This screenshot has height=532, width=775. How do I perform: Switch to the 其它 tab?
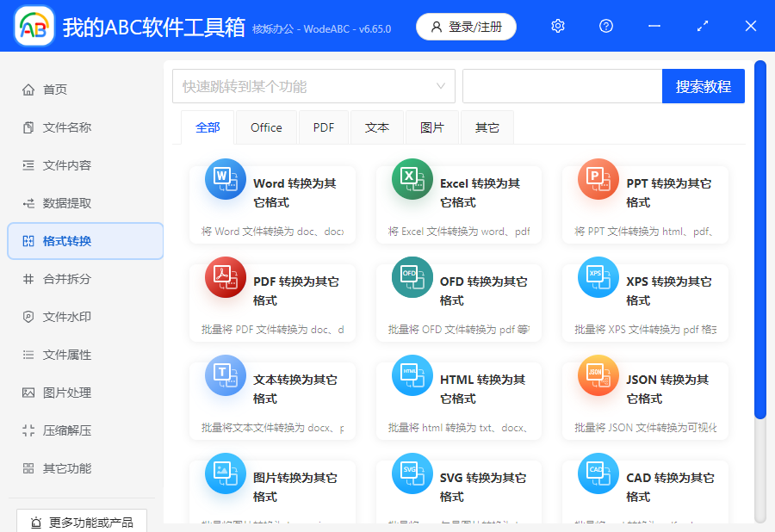click(x=487, y=127)
